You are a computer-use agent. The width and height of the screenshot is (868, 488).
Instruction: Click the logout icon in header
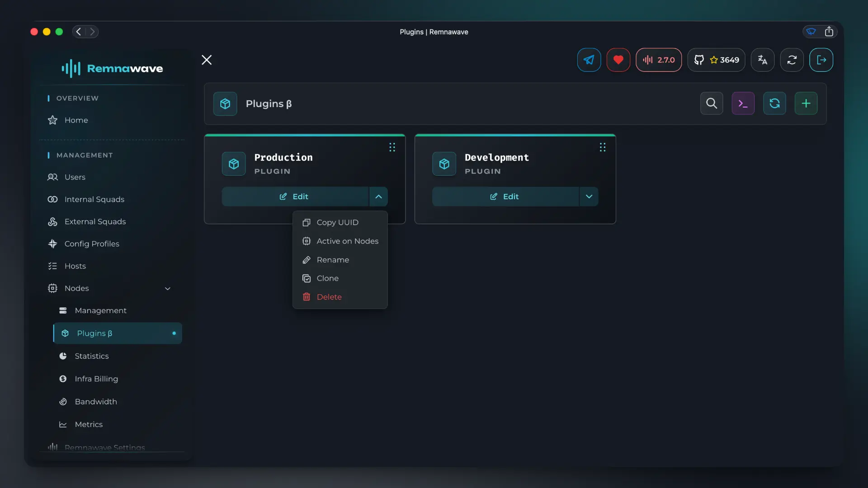[821, 60]
